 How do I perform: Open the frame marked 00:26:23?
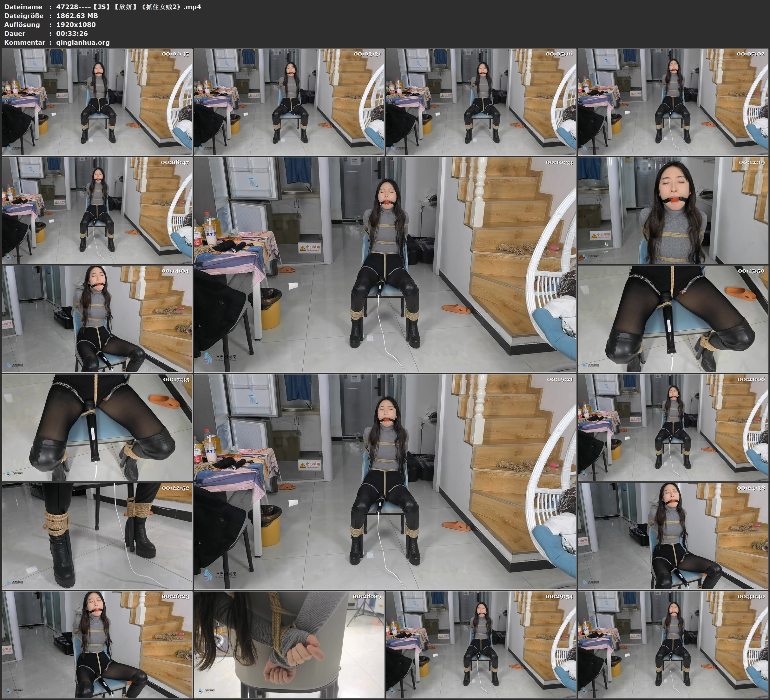click(x=97, y=644)
